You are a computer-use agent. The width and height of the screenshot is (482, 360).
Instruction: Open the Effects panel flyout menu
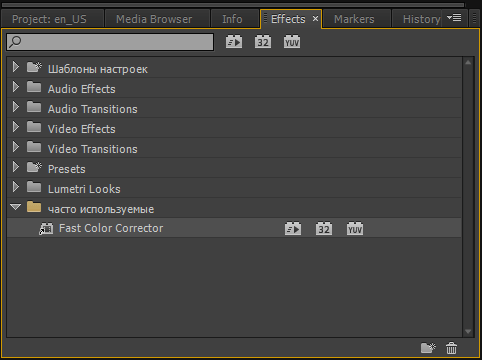coord(454,18)
